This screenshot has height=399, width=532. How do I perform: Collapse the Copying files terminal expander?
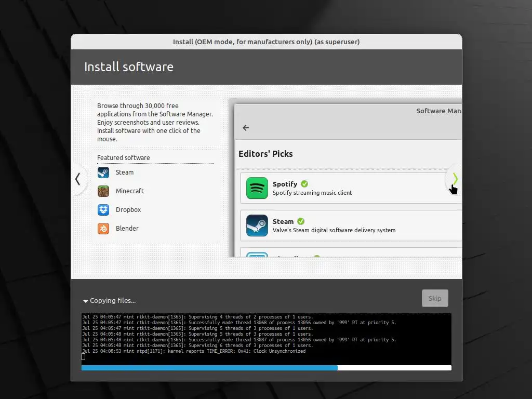(86, 301)
